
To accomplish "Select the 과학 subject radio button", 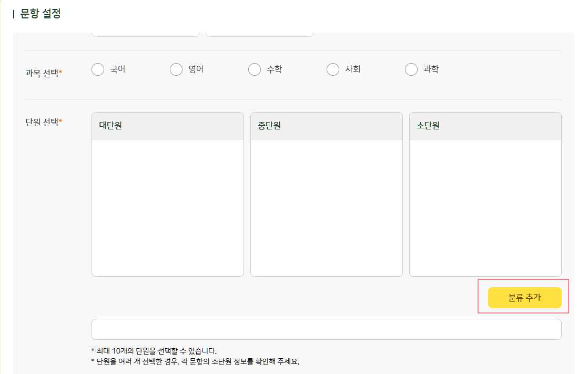I will click(x=411, y=69).
